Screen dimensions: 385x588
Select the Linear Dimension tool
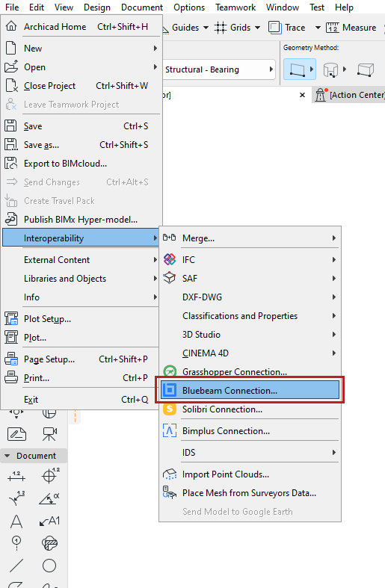pos(16,476)
